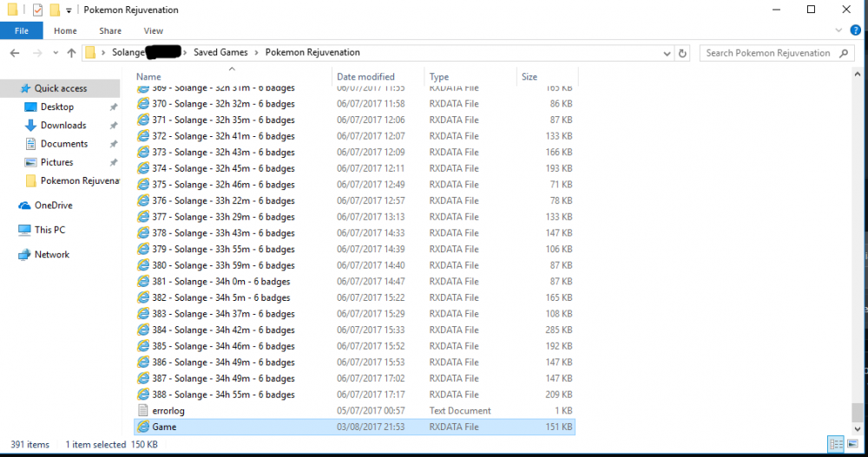868x457 pixels.
Task: Click New folder icon in title bar
Action: 54,10
